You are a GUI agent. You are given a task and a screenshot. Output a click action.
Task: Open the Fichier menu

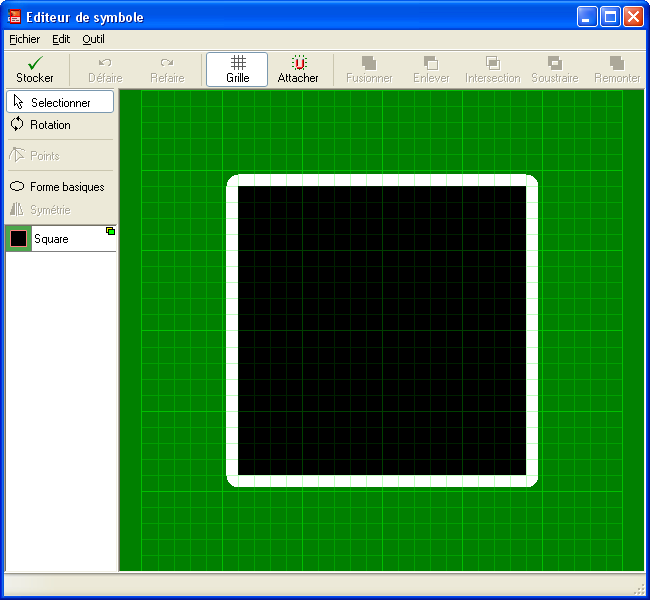[x=24, y=39]
